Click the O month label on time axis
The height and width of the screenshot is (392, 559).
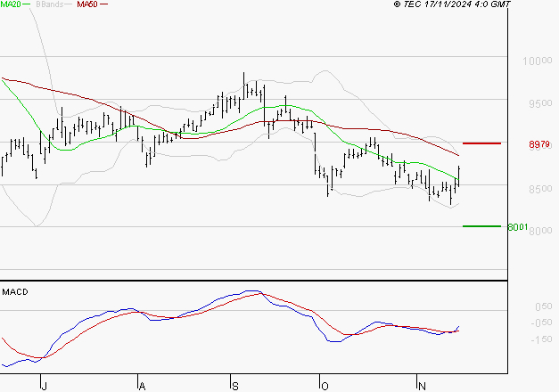325,387
